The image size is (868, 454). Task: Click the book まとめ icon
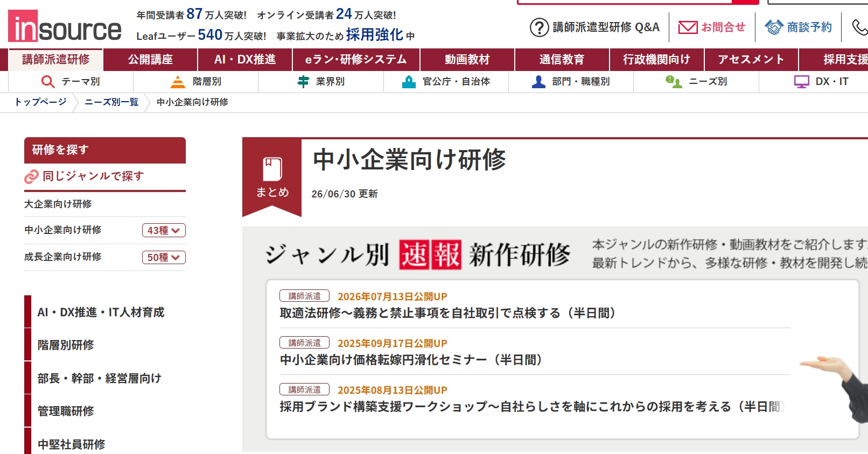[x=272, y=169]
